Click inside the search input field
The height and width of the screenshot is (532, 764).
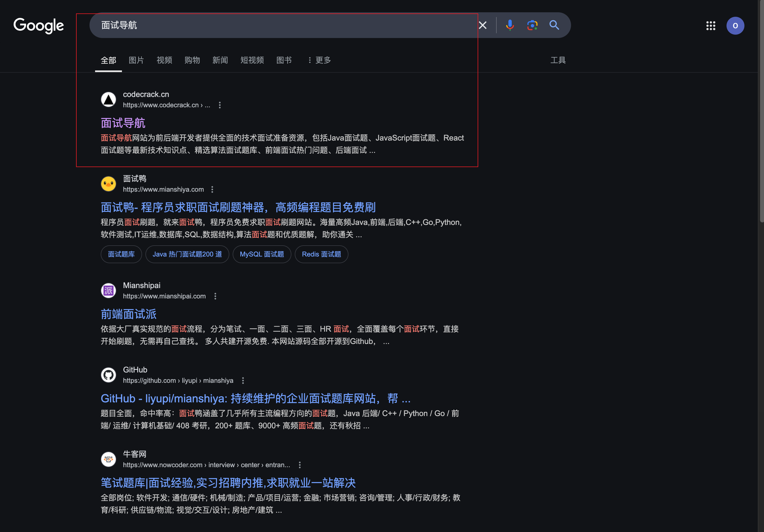(x=266, y=25)
